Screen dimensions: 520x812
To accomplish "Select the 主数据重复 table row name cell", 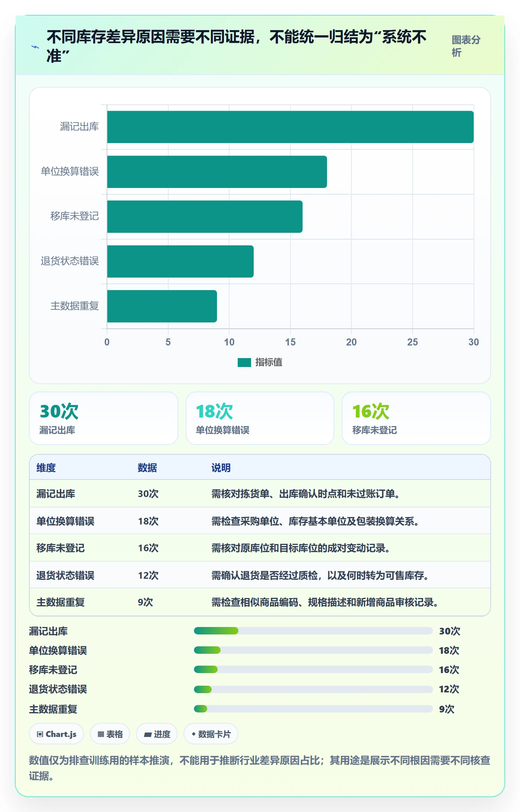I will [61, 602].
